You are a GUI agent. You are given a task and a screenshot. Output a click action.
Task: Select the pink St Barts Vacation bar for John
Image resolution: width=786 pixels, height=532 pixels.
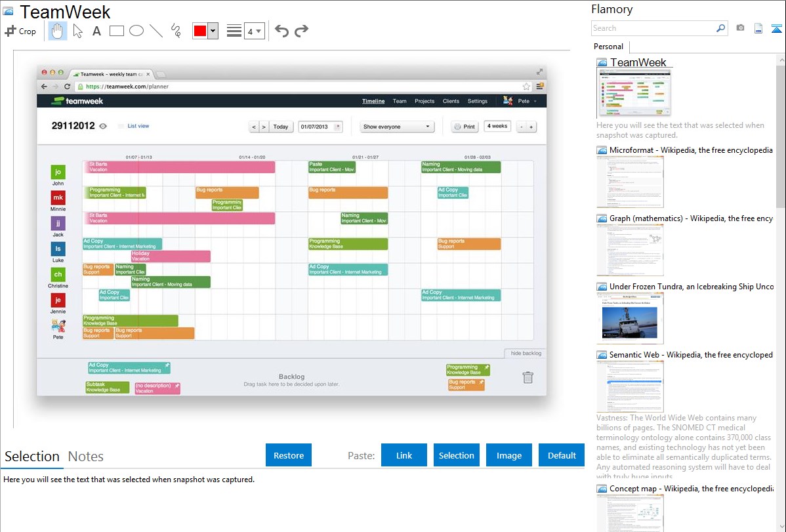pyautogui.click(x=179, y=167)
